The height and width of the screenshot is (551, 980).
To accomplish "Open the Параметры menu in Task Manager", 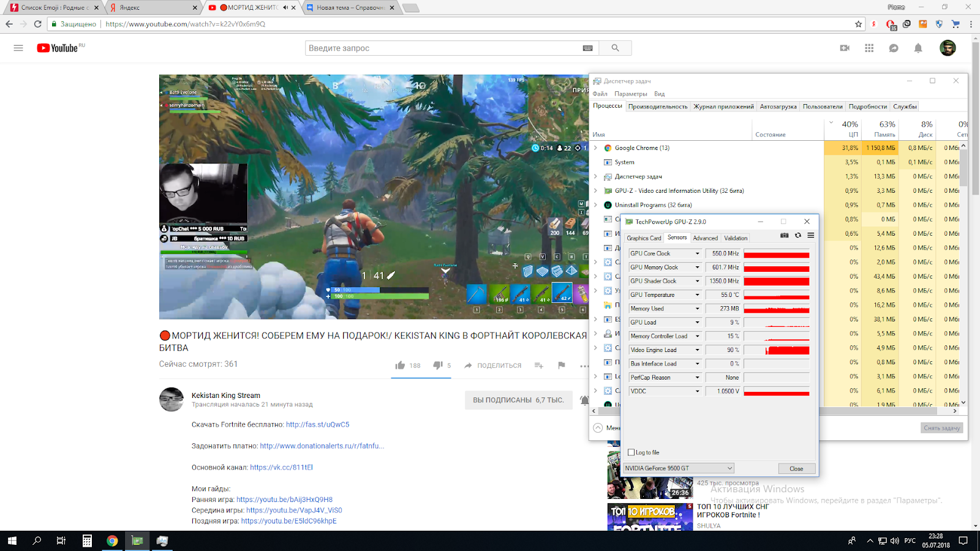I will coord(631,94).
